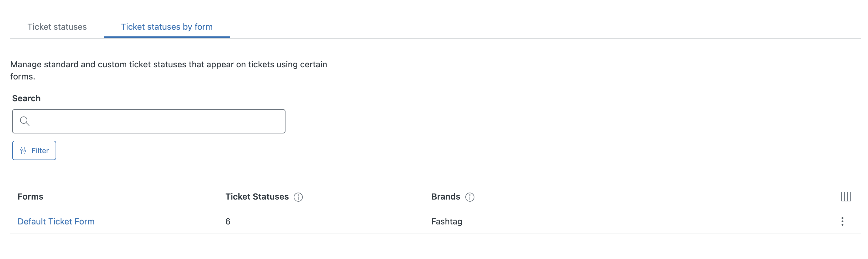The height and width of the screenshot is (259, 868).
Task: Click the Brands column header text
Action: click(x=446, y=197)
